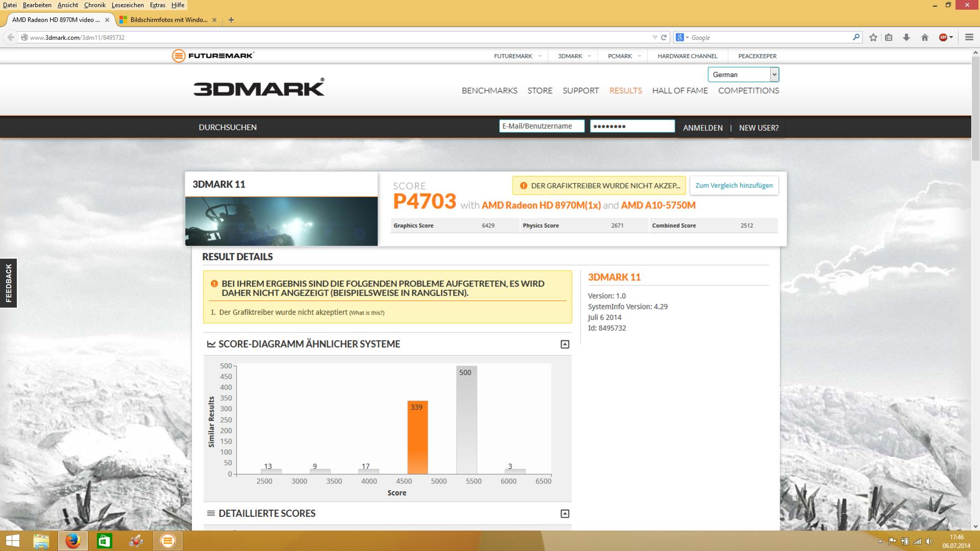The width and height of the screenshot is (980, 551).
Task: Open the German language dropdown
Action: coord(743,75)
